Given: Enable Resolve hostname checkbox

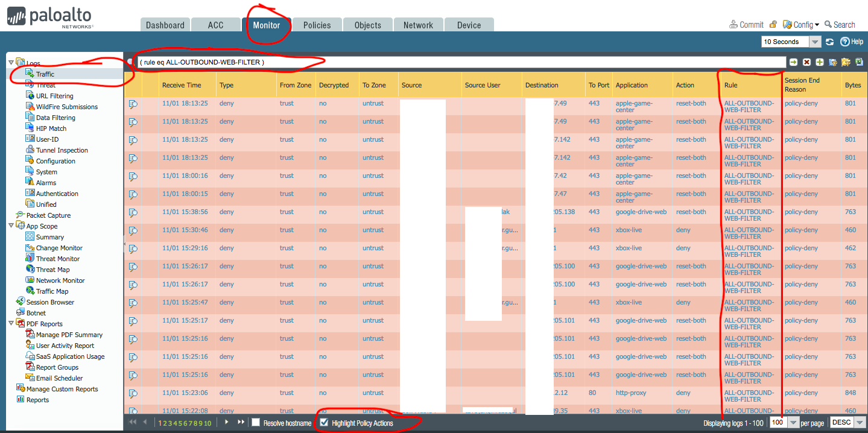Looking at the screenshot, I should 256,423.
